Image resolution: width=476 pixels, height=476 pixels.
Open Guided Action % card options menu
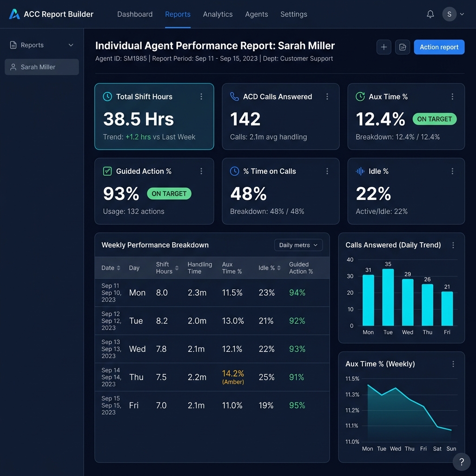201,171
